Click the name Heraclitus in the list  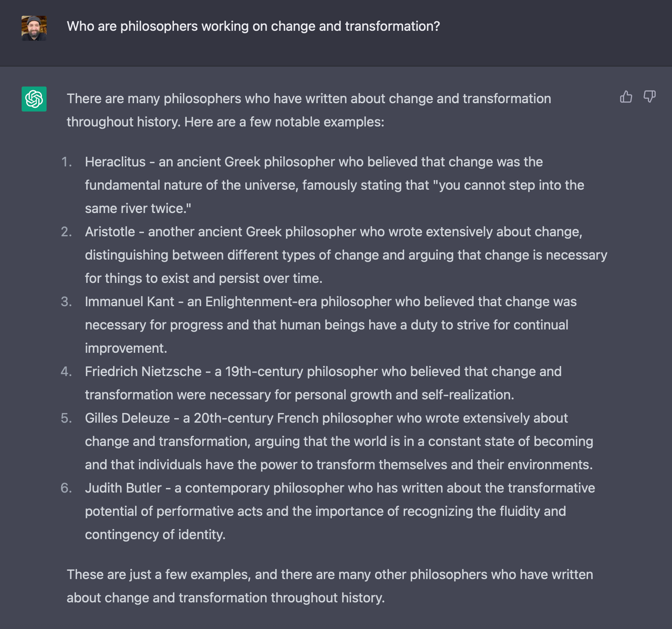point(115,162)
